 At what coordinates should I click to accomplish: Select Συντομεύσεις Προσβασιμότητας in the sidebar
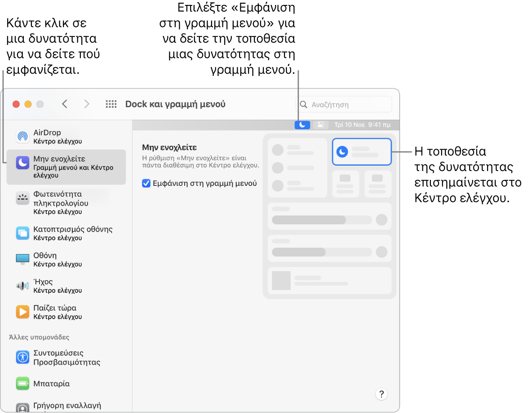point(66,357)
